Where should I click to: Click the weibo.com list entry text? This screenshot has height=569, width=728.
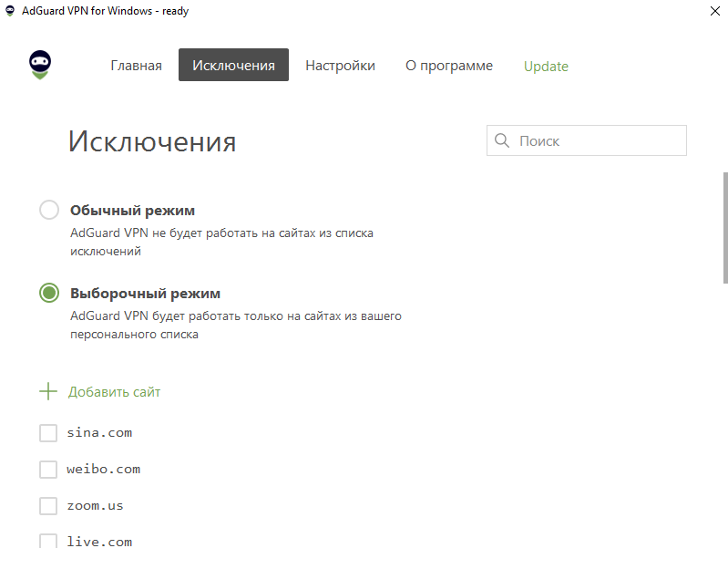[104, 469]
